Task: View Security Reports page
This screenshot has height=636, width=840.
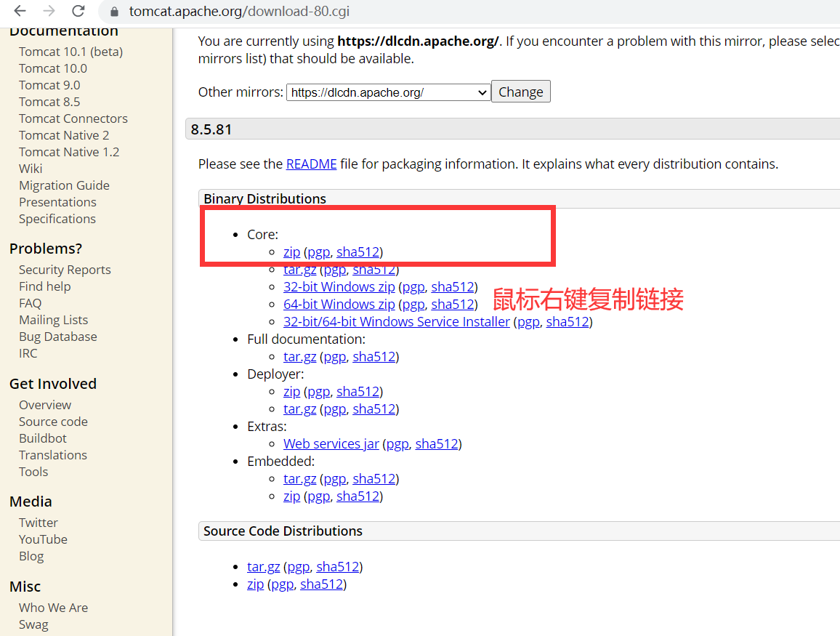Action: 65,270
